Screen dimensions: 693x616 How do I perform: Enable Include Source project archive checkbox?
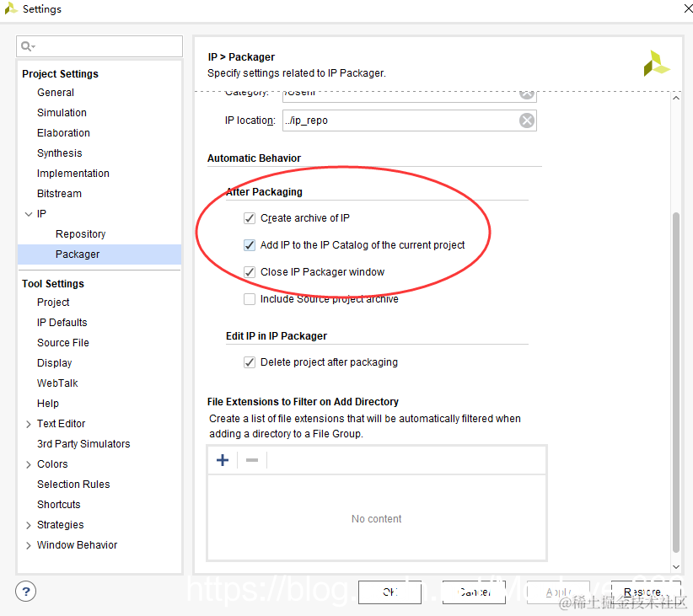pos(250,299)
